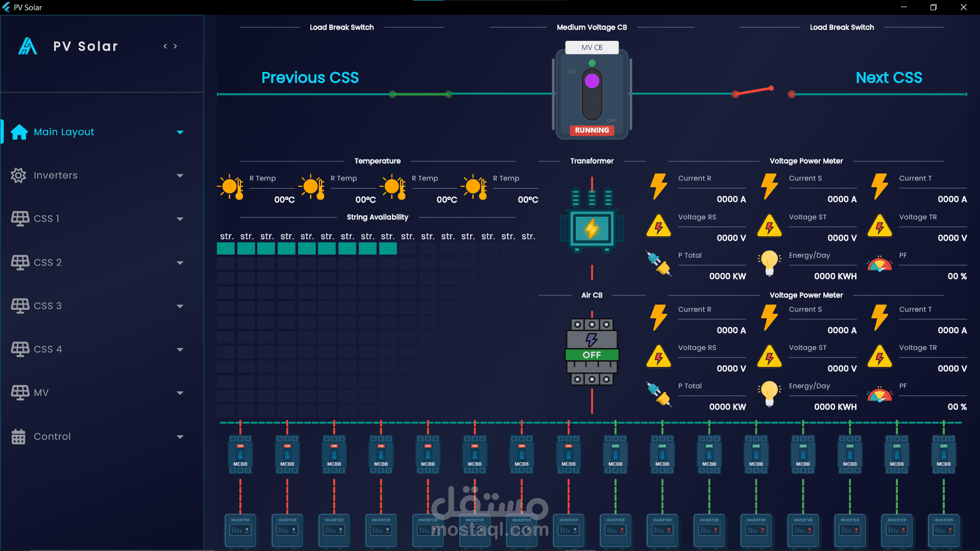Click the Inverters gear icon in sidebar

(18, 176)
